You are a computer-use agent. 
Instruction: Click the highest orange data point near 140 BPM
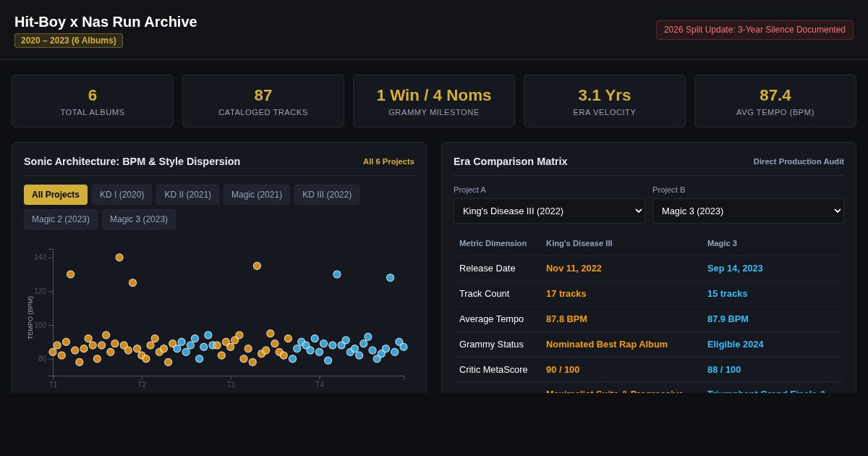(x=119, y=258)
